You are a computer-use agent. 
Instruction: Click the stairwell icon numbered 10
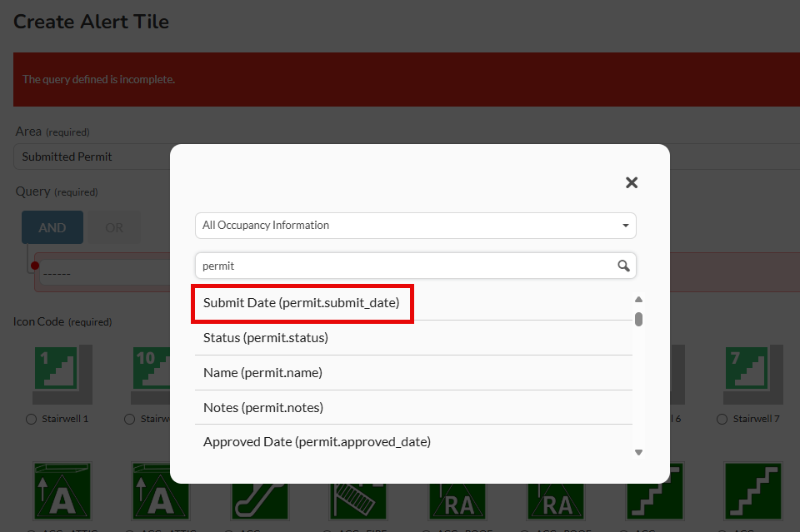pyautogui.click(x=151, y=374)
